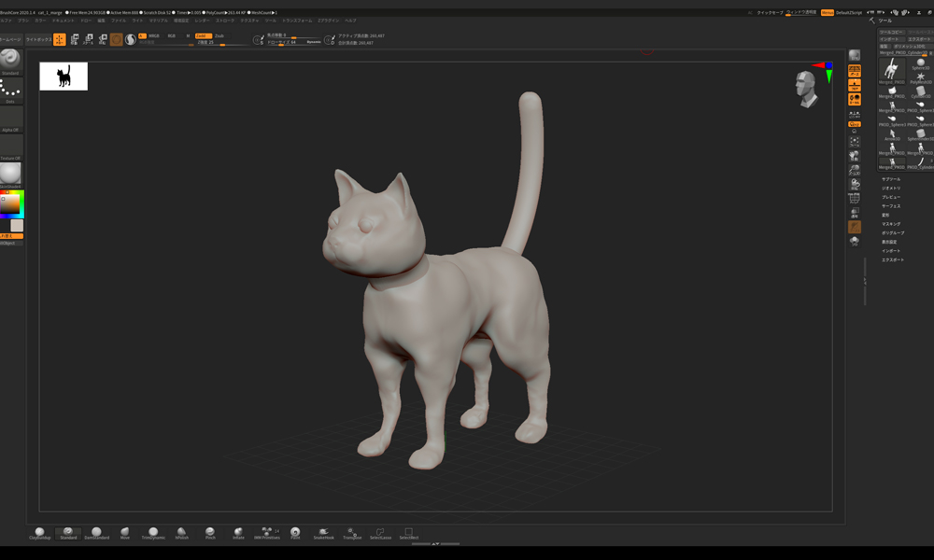Viewport: 934px width, 560px height.
Task: Open the レンダー menu
Action: 202,21
